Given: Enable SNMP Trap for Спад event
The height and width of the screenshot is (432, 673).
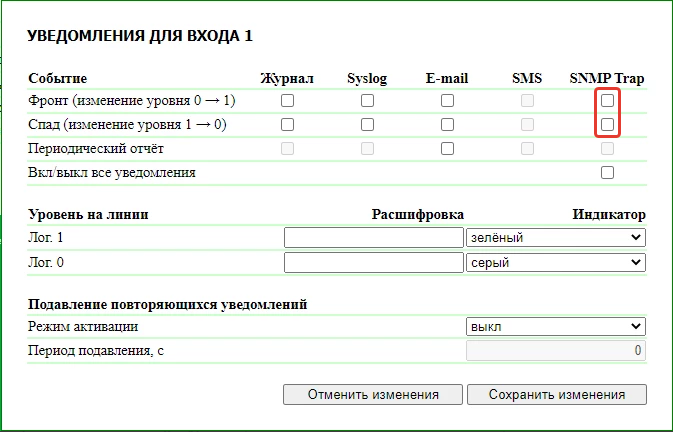Looking at the screenshot, I should point(607,125).
